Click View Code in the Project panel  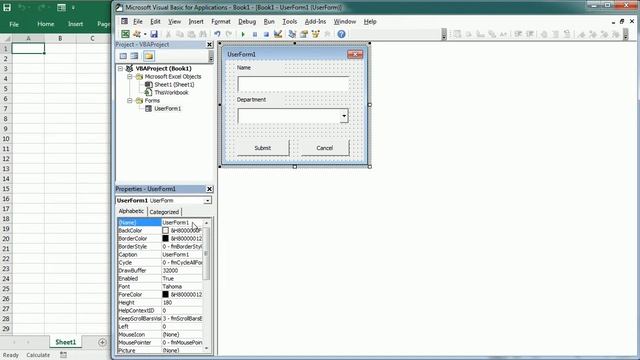[x=123, y=56]
